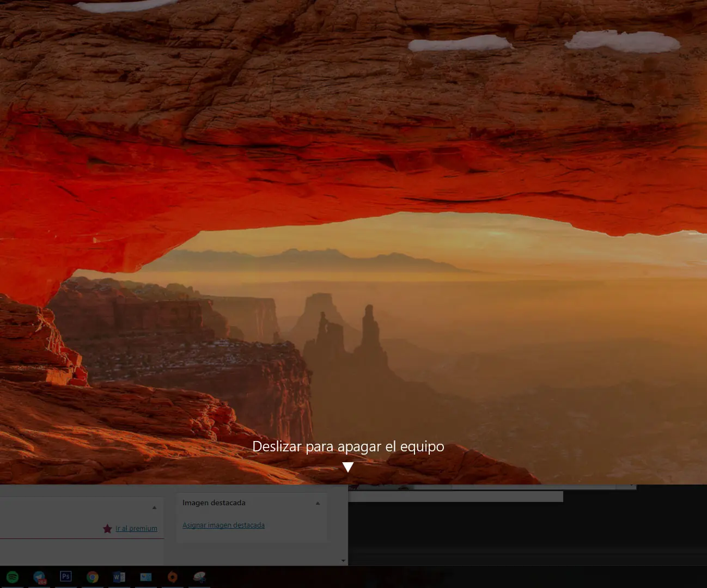Click the white arrow to slide shutdown
Screen dimensions: 707x588
point(348,467)
